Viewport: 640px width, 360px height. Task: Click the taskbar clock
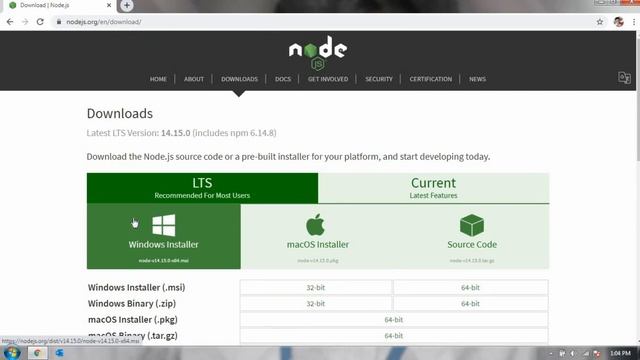coord(620,353)
